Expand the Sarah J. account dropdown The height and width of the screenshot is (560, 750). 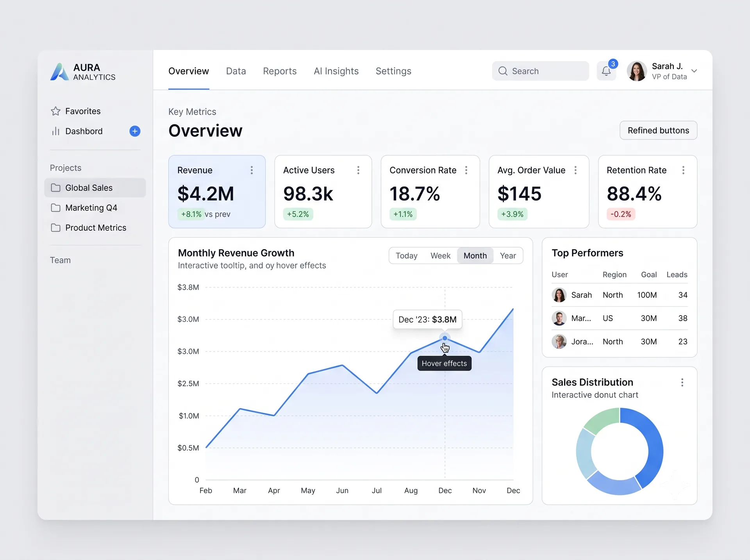click(x=694, y=71)
